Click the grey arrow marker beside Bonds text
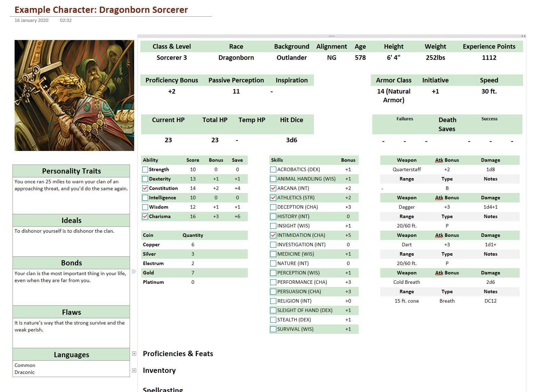Image resolution: width=535 pixels, height=392 pixels. pyautogui.click(x=134, y=271)
